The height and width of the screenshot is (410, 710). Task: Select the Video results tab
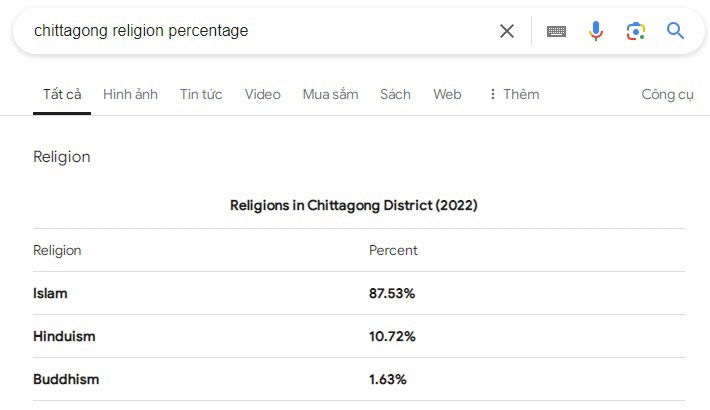click(x=262, y=94)
